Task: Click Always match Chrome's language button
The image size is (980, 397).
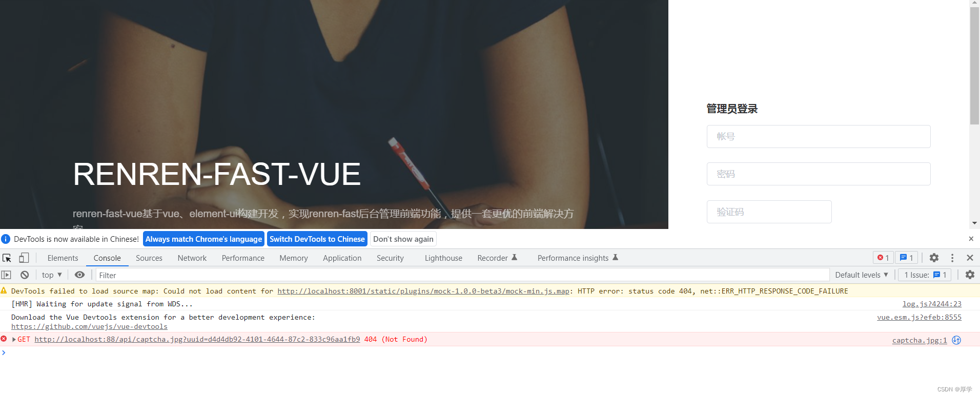Action: (203, 239)
